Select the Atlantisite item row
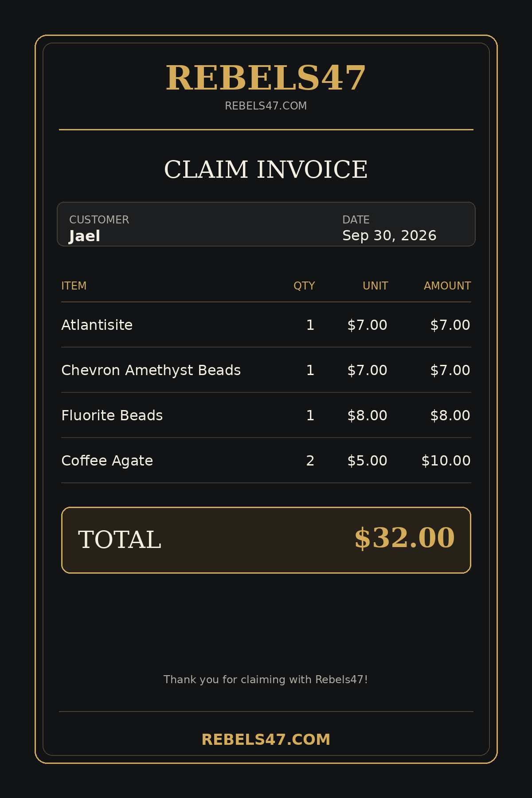The height and width of the screenshot is (798, 532). (266, 325)
